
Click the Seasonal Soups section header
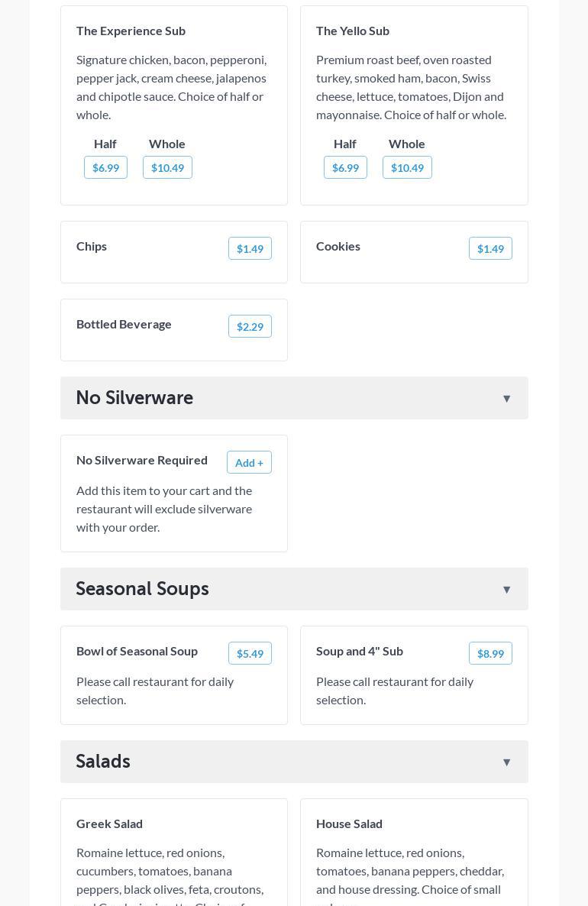(142, 589)
